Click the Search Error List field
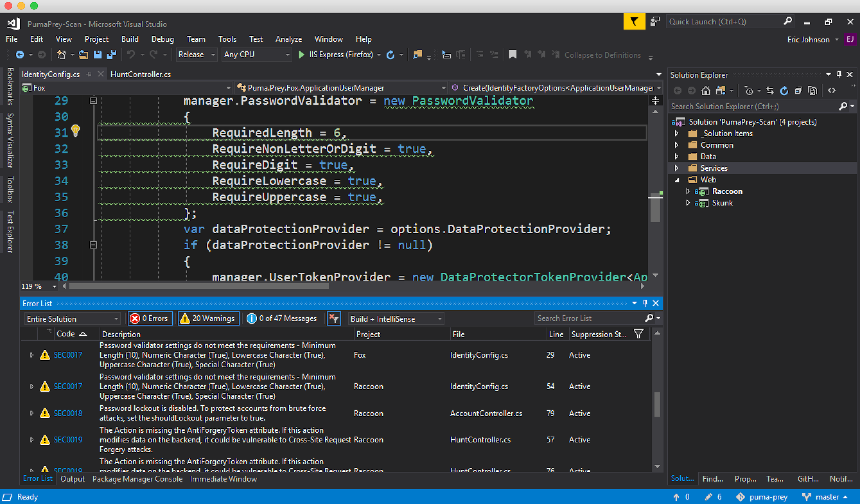 click(590, 318)
